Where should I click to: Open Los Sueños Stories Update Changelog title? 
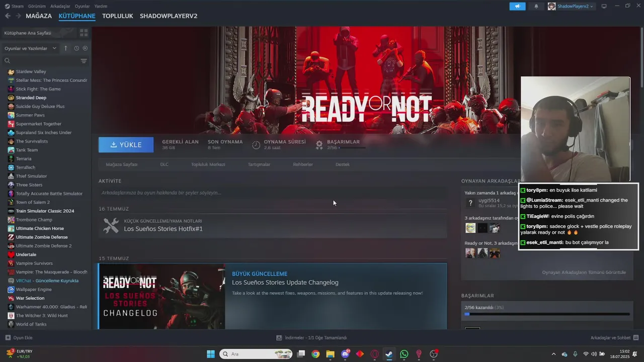285,283
